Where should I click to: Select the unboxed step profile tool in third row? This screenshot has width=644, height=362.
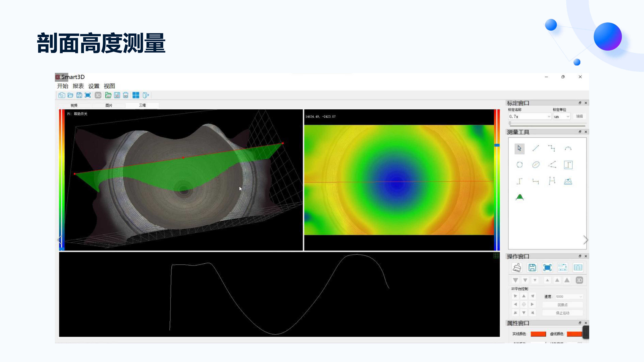click(x=520, y=181)
